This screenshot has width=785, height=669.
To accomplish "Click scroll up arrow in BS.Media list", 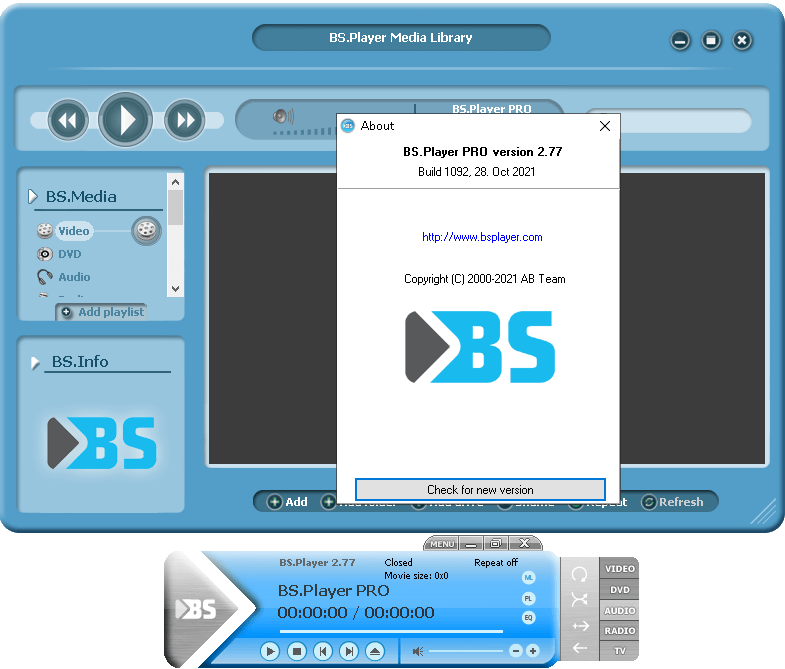I will [x=175, y=182].
